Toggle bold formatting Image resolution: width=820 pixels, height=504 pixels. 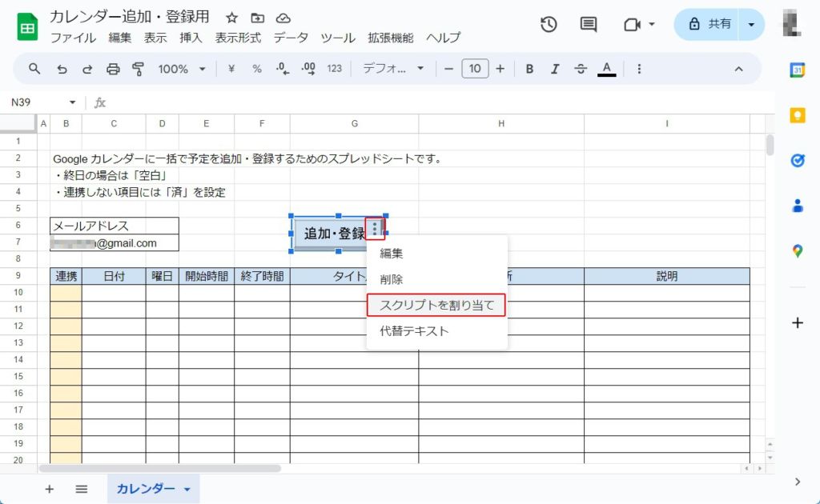pos(529,69)
